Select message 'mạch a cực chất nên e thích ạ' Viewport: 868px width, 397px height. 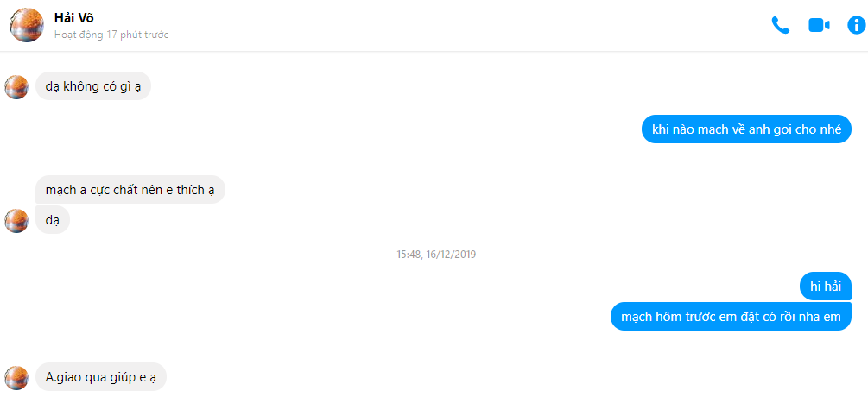click(130, 190)
